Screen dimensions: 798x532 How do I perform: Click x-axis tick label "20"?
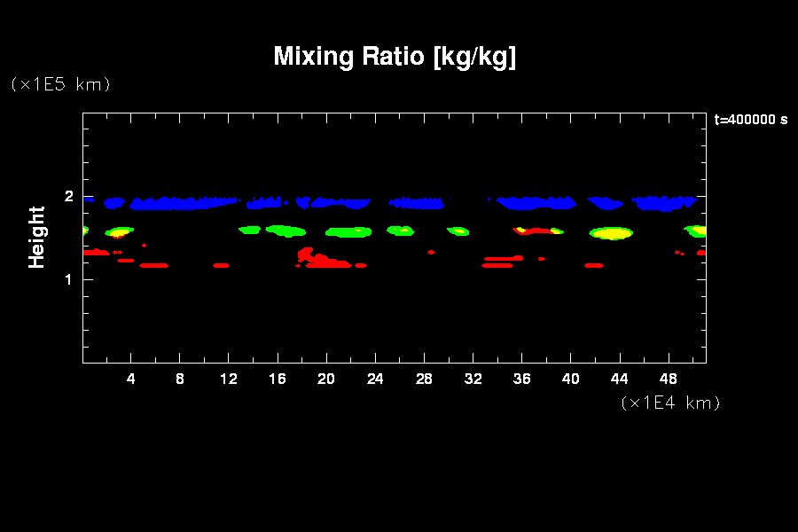coord(326,379)
